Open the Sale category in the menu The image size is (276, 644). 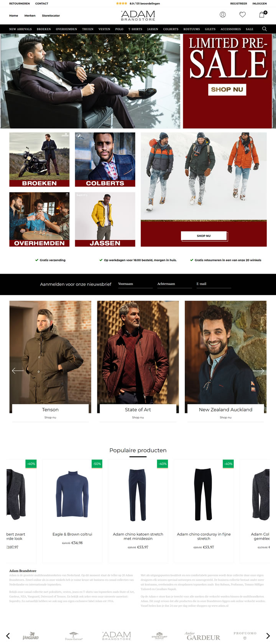pos(250,29)
